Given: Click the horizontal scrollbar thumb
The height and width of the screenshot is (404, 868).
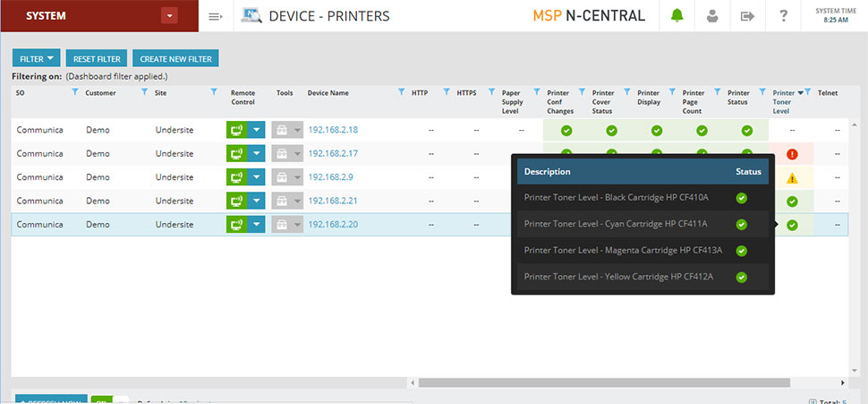Looking at the screenshot, I should coord(604,383).
